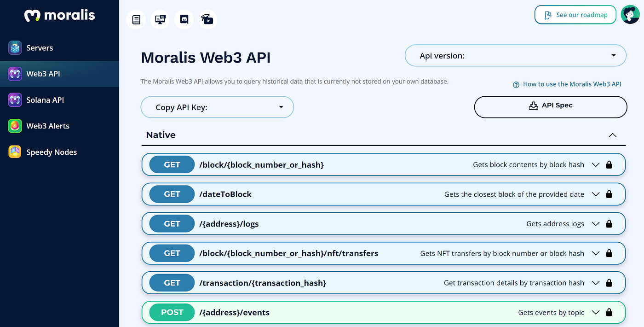Toggle the lock on /dateToBlock endpoint
The width and height of the screenshot is (644, 327).
pyautogui.click(x=609, y=194)
